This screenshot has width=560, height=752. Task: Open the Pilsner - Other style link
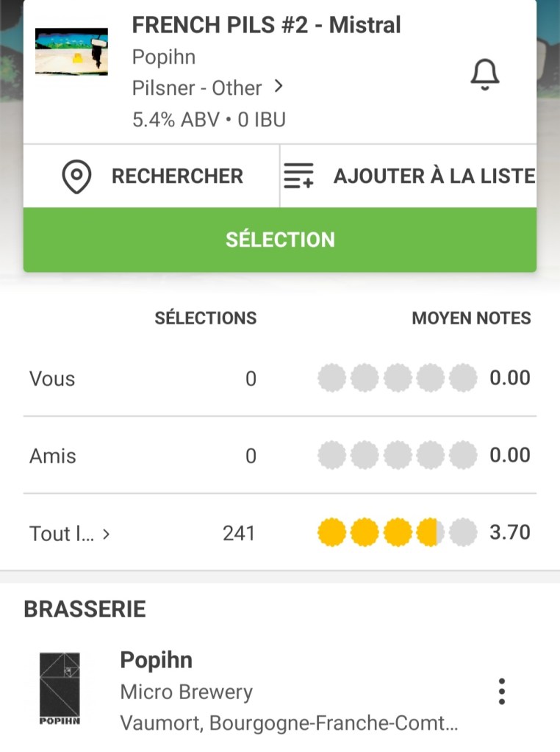[196, 88]
